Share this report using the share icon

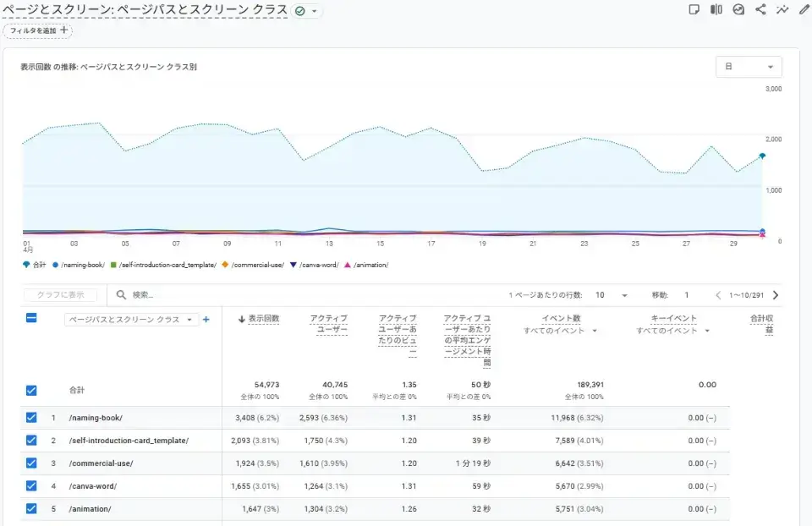760,9
